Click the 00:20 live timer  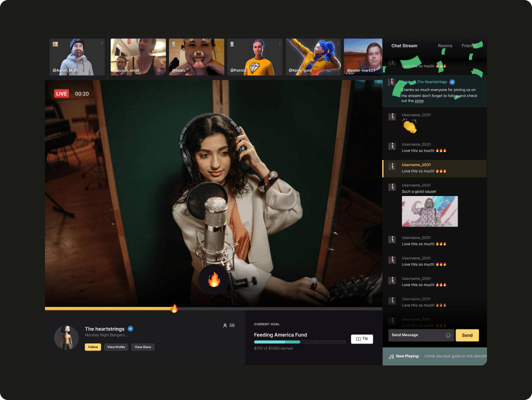[82, 93]
